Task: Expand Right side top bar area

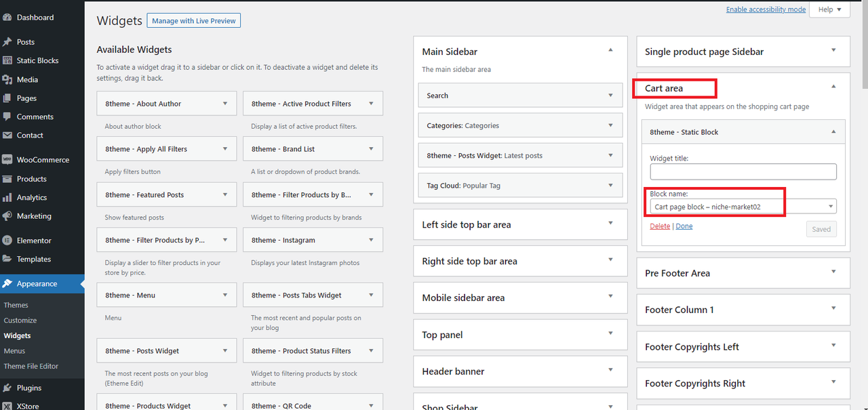Action: (x=610, y=261)
